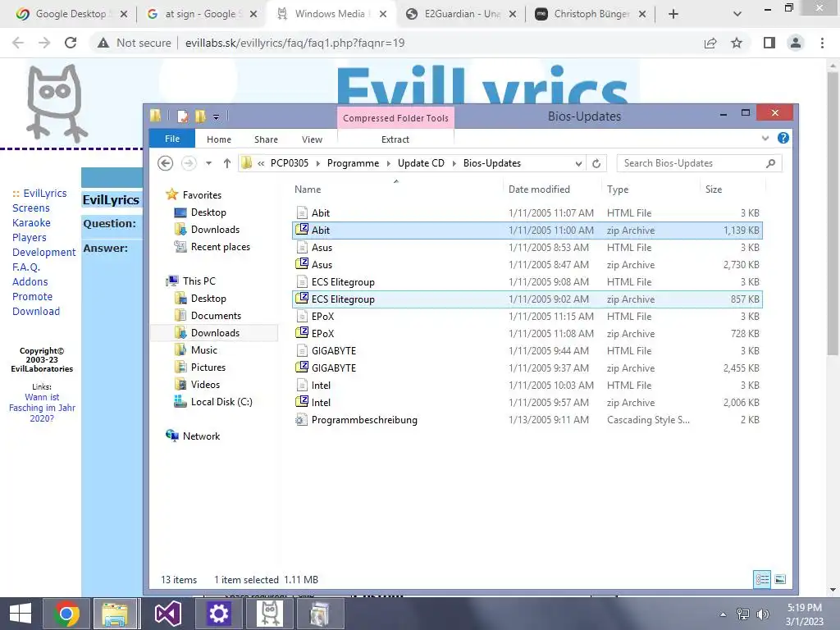Open the Download link on EvilLyrics page

pyautogui.click(x=36, y=311)
